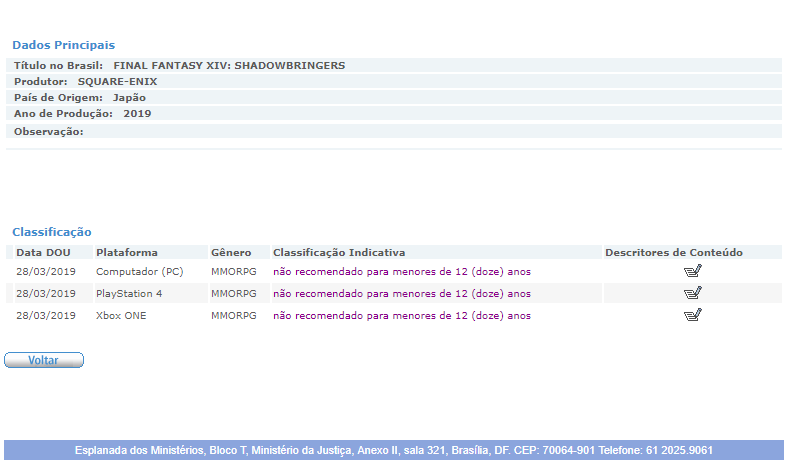
Task: Open content descriptors icon for Xbox ONE
Action: pos(692,315)
